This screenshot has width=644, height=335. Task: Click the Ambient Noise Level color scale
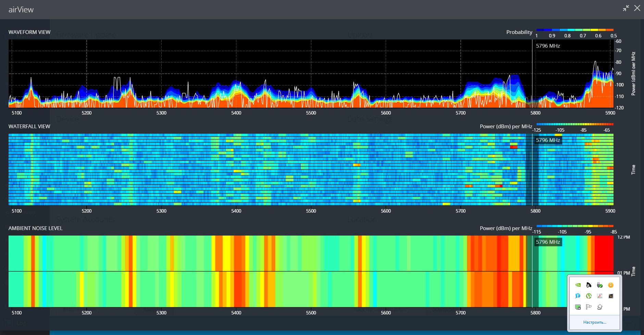coord(575,226)
